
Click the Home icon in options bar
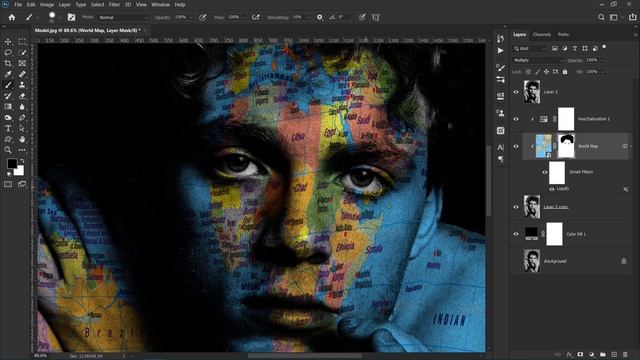coord(12,17)
